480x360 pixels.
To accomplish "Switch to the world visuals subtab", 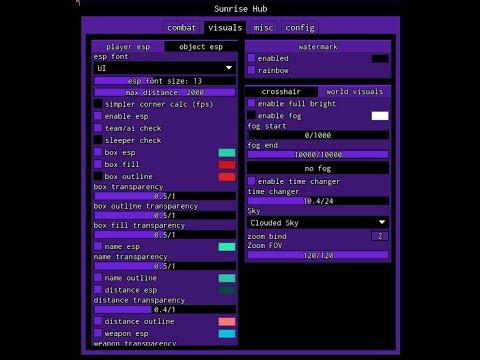I will (x=354, y=92).
